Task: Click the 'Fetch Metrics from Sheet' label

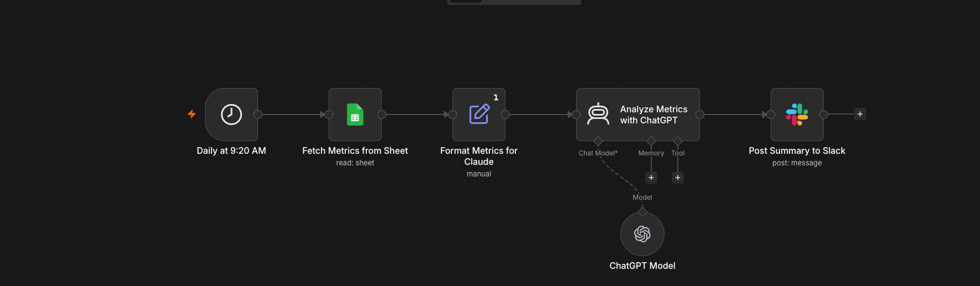Action: pyautogui.click(x=355, y=150)
